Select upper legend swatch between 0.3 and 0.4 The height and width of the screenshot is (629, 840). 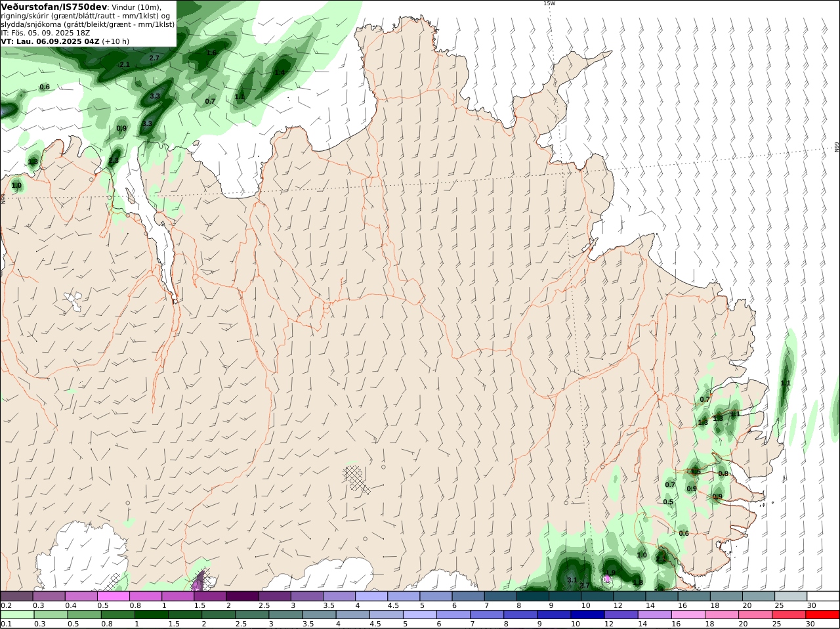pos(49,596)
